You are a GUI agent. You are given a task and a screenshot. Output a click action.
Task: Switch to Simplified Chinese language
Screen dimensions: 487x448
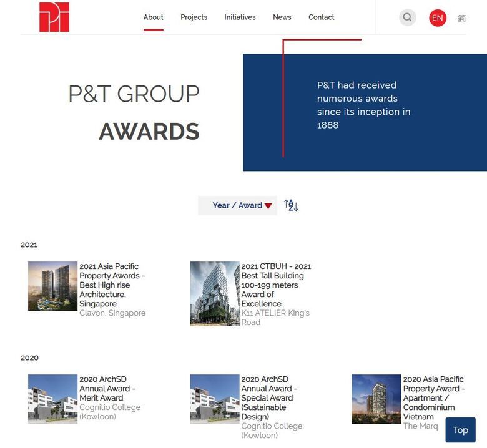[462, 18]
